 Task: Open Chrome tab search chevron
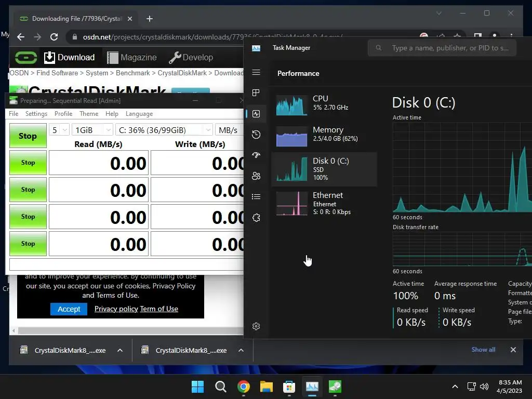coord(438,13)
